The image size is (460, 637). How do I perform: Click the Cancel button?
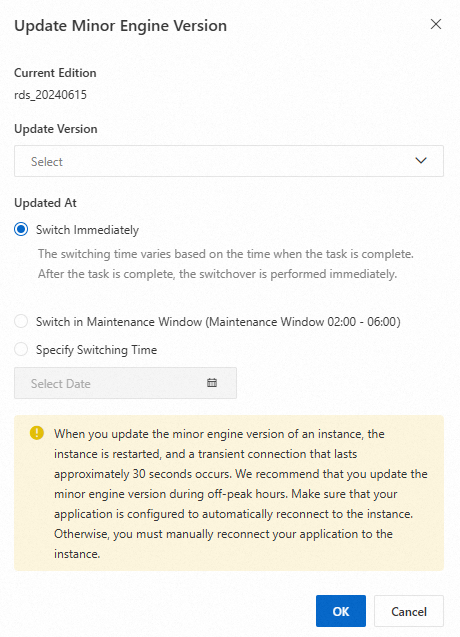coord(409,611)
